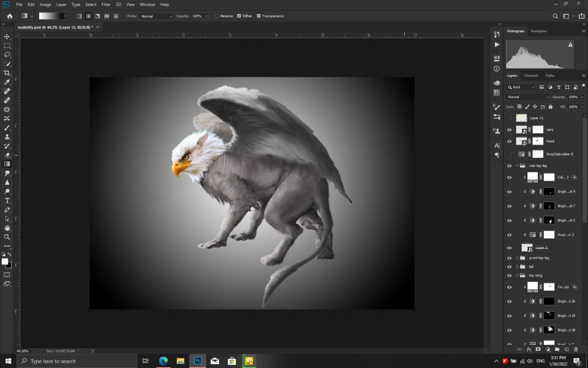Select the Move tool
The image size is (588, 368).
point(7,37)
